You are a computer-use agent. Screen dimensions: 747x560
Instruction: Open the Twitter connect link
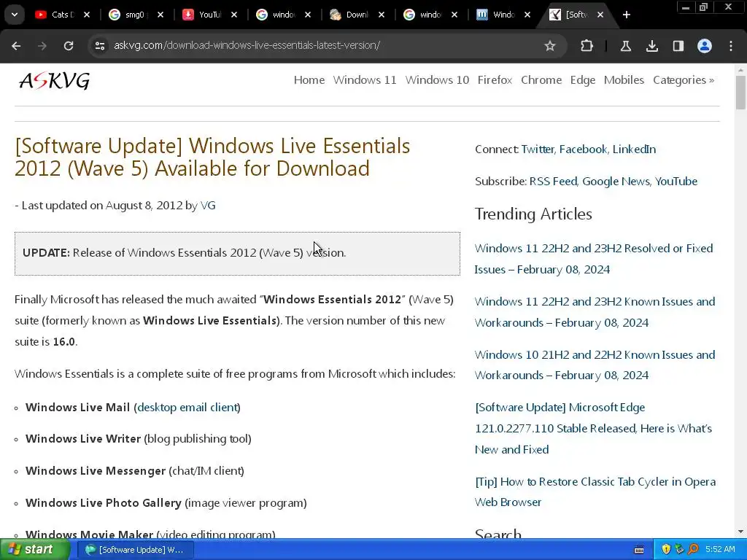538,149
